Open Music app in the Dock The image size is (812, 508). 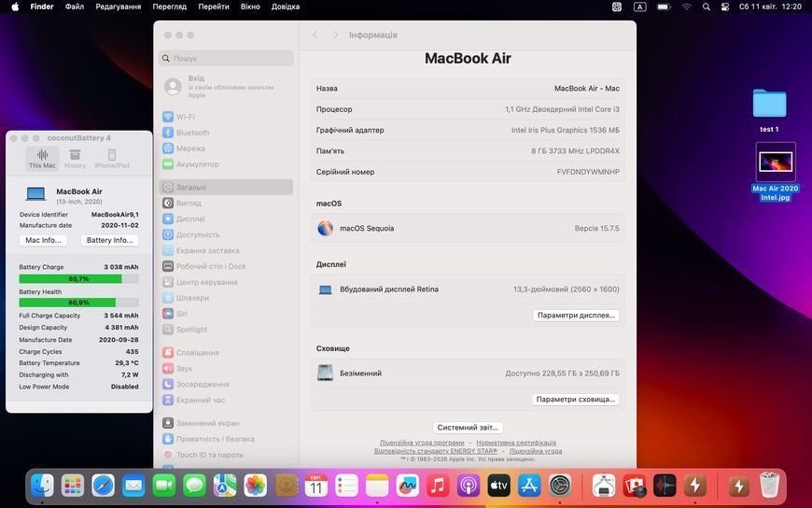point(438,486)
